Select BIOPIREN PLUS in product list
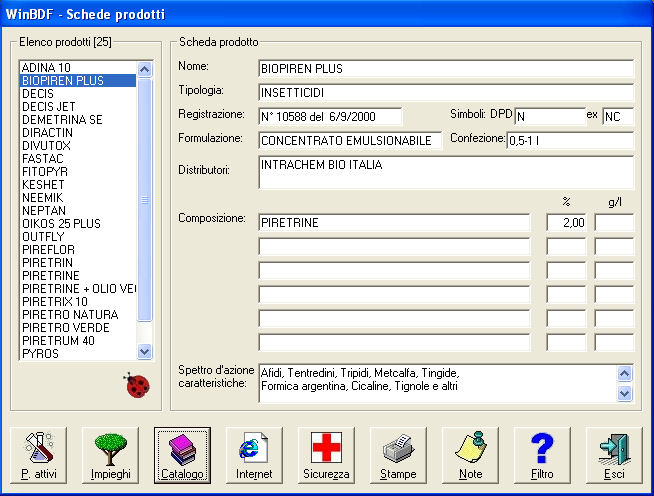The image size is (654, 496). click(x=78, y=81)
